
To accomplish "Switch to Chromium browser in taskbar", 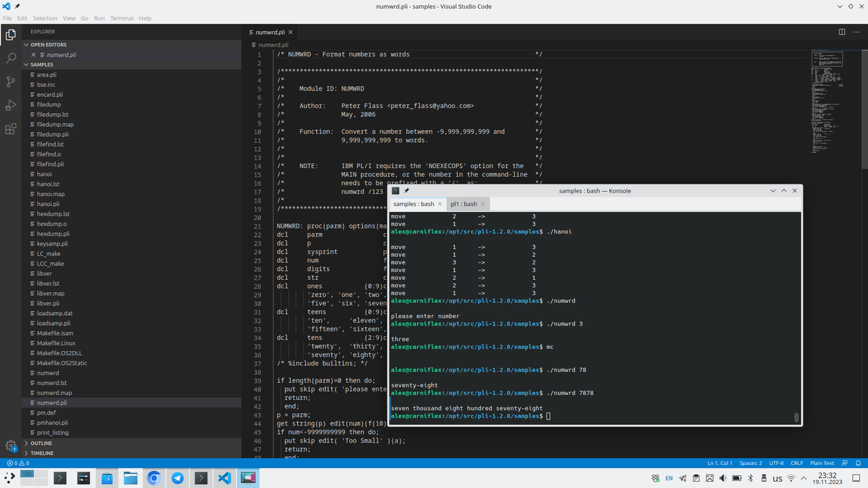I will tap(154, 478).
